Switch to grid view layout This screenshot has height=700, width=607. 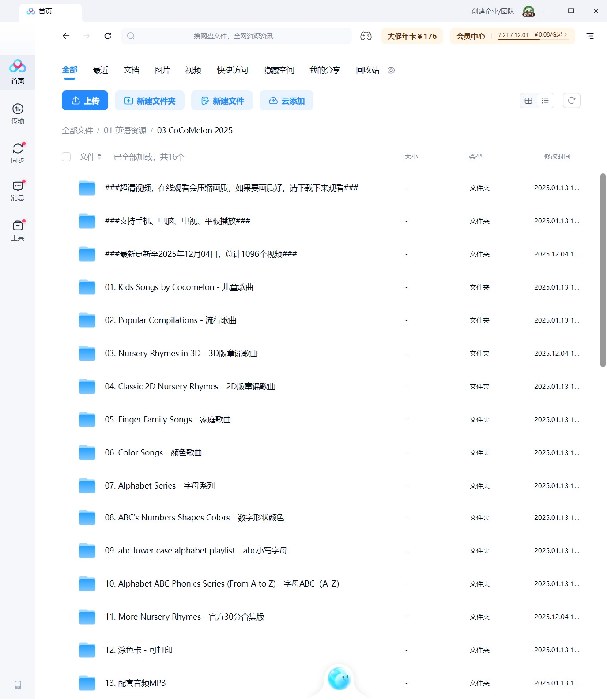[x=528, y=101]
